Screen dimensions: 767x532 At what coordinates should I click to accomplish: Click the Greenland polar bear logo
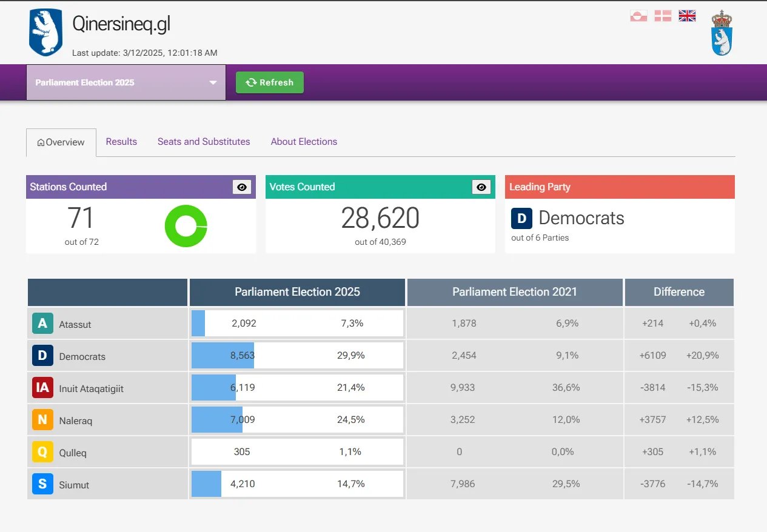pos(45,32)
